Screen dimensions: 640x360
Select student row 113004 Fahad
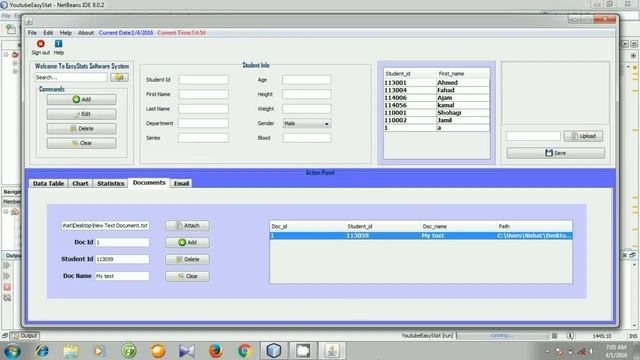tap(436, 90)
